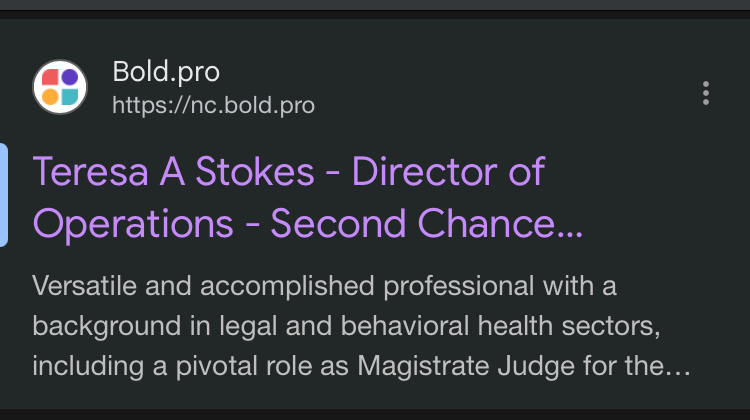The height and width of the screenshot is (420, 750).
Task: Click the "Director of" text in title
Action: pyautogui.click(x=448, y=172)
